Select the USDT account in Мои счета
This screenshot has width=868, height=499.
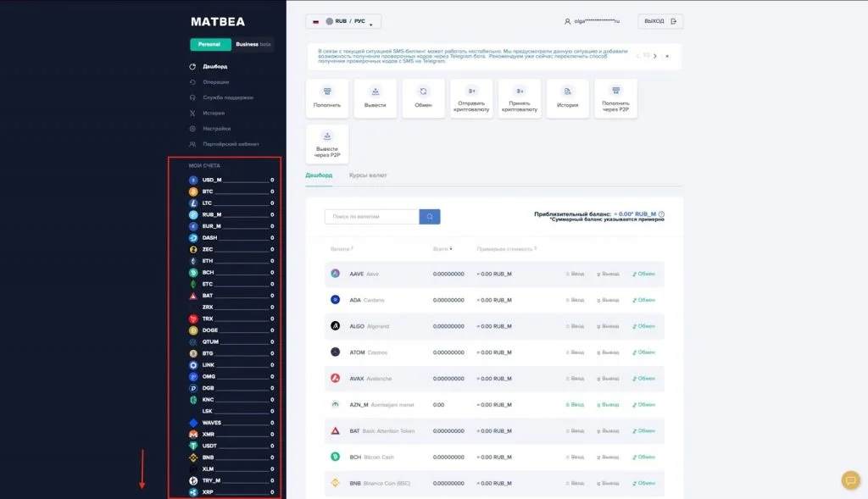231,446
